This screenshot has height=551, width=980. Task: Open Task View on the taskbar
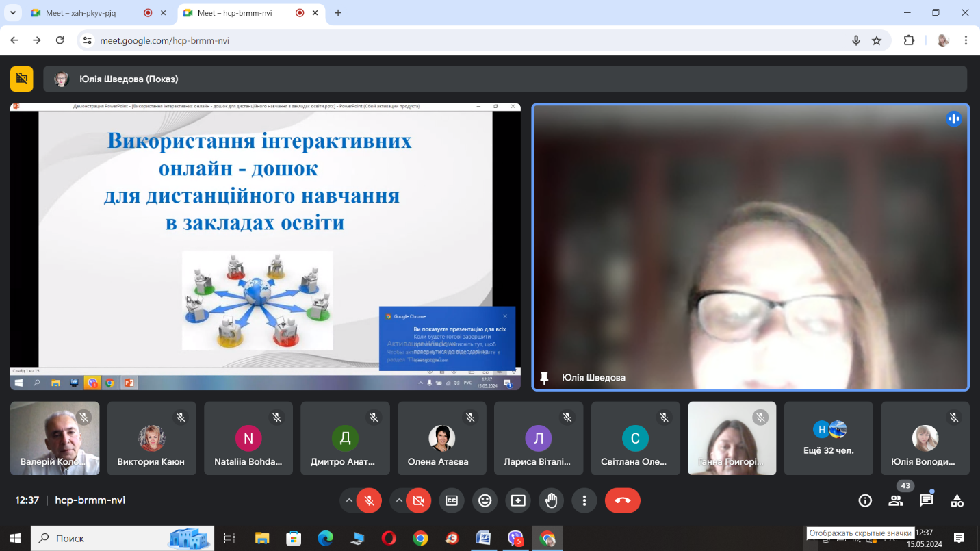(x=230, y=539)
